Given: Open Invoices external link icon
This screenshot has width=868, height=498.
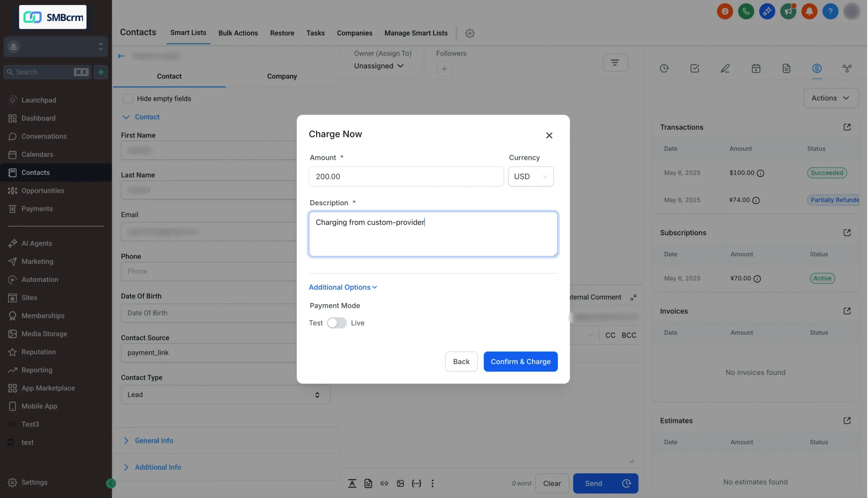Looking at the screenshot, I should (x=847, y=311).
